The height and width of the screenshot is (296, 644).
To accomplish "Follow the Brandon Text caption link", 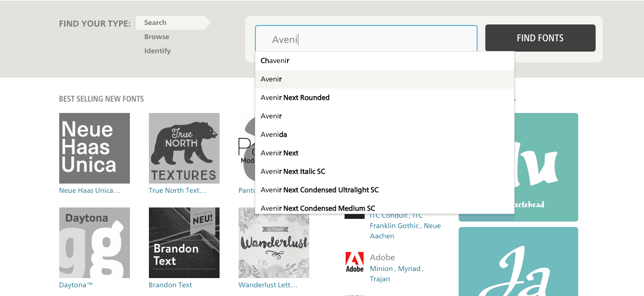I will 171,285.
